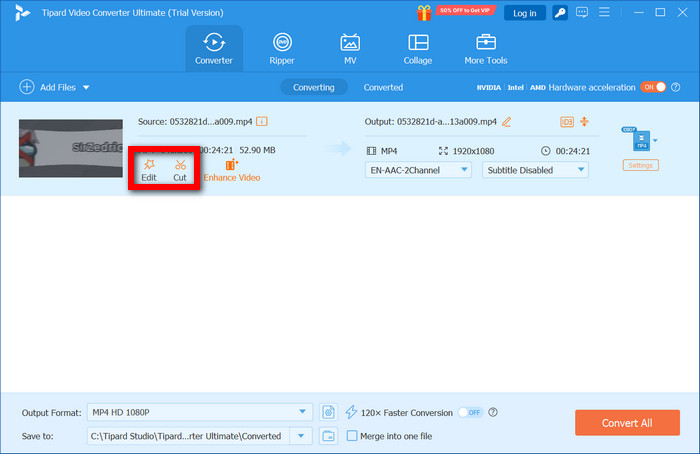The width and height of the screenshot is (700, 454).
Task: Open the Cut trimming tool
Action: [x=180, y=169]
